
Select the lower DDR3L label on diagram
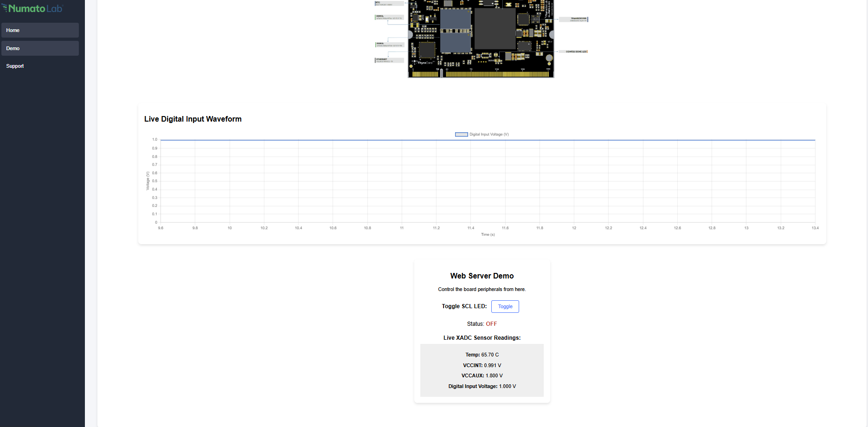click(x=389, y=45)
